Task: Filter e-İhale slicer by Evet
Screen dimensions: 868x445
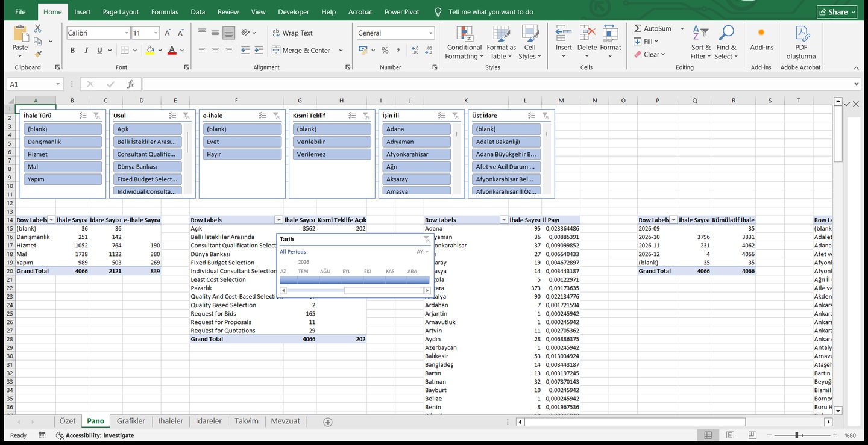Action: pyautogui.click(x=242, y=142)
